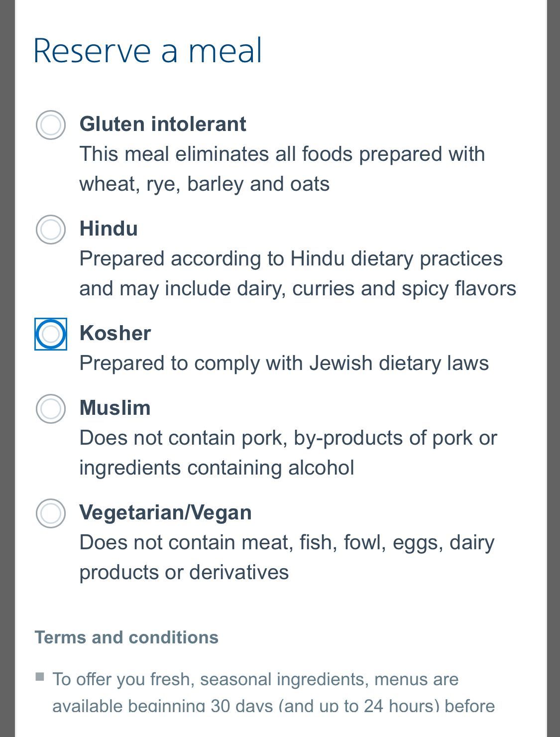Select the Gluten intolerant radio button
Screen dimensions: 560x737
click(x=51, y=125)
